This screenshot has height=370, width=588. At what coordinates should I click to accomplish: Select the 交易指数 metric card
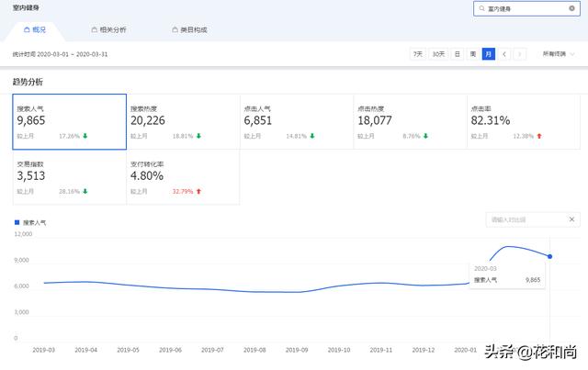pyautogui.click(x=70, y=177)
